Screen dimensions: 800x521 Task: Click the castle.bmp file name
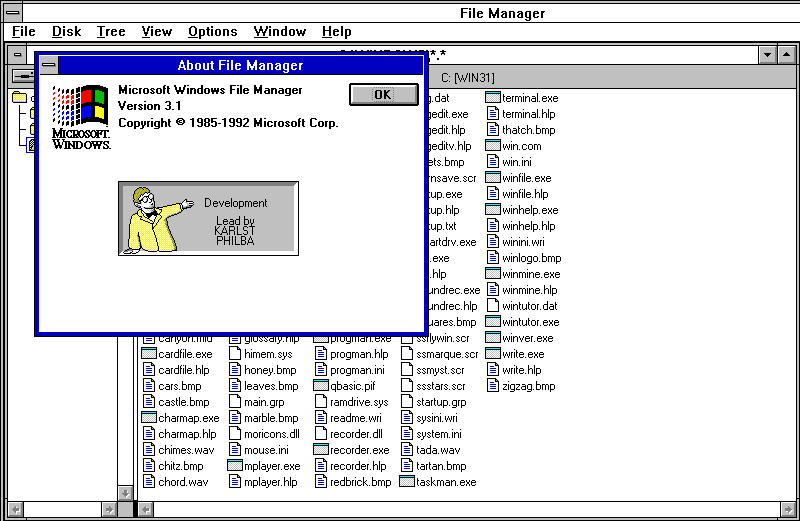click(x=184, y=402)
